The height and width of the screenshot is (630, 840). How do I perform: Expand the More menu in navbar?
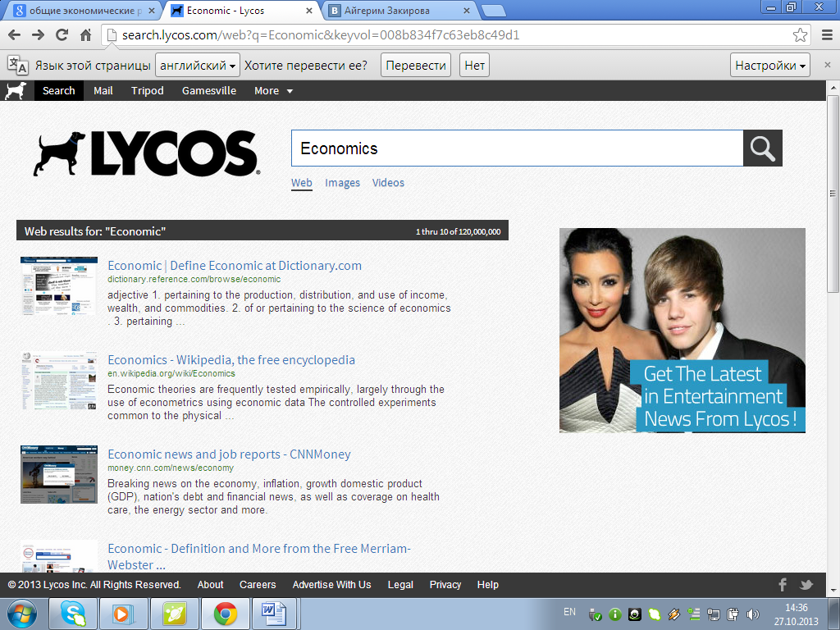click(273, 90)
